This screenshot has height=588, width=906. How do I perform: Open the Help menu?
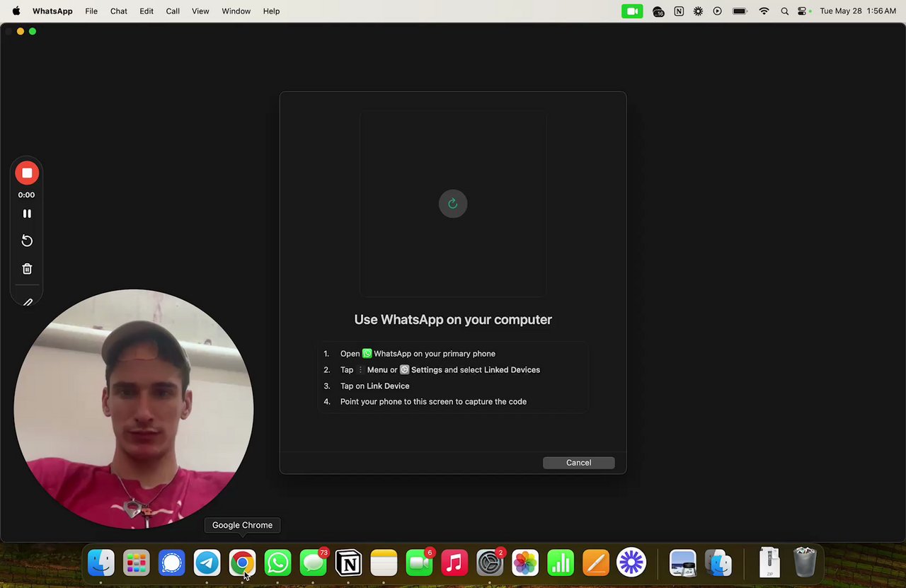tap(271, 11)
